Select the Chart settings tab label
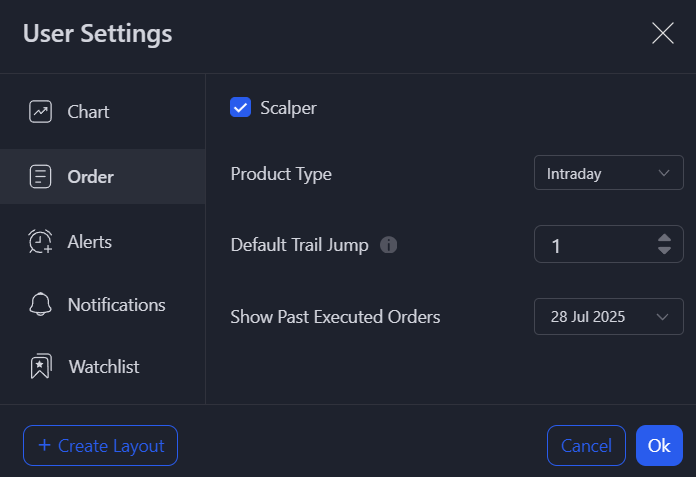This screenshot has width=696, height=477. 88,112
